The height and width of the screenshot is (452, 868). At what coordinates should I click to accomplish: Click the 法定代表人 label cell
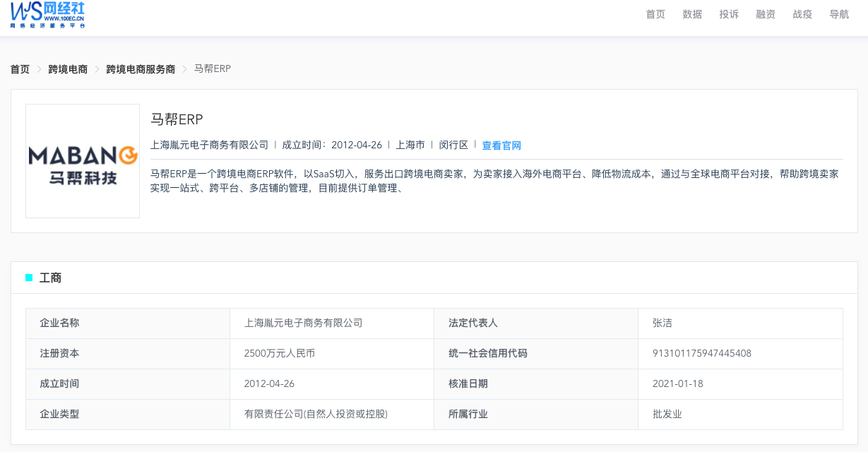pyautogui.click(x=536, y=323)
